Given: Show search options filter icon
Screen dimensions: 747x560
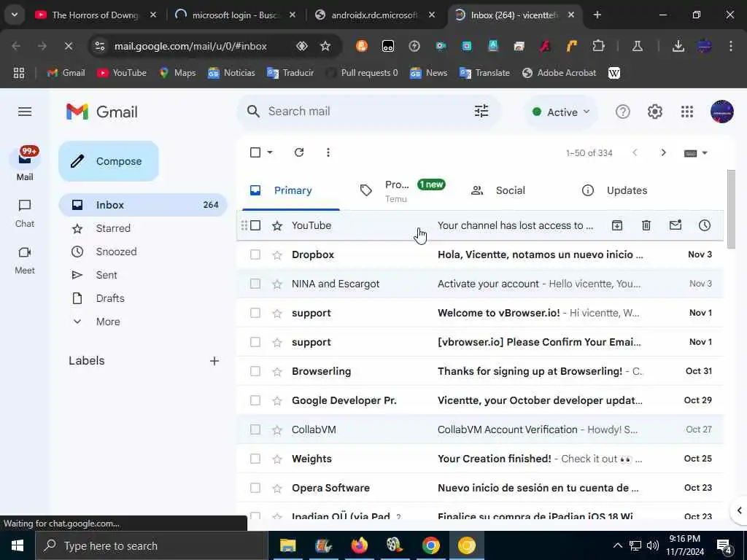Looking at the screenshot, I should (481, 112).
